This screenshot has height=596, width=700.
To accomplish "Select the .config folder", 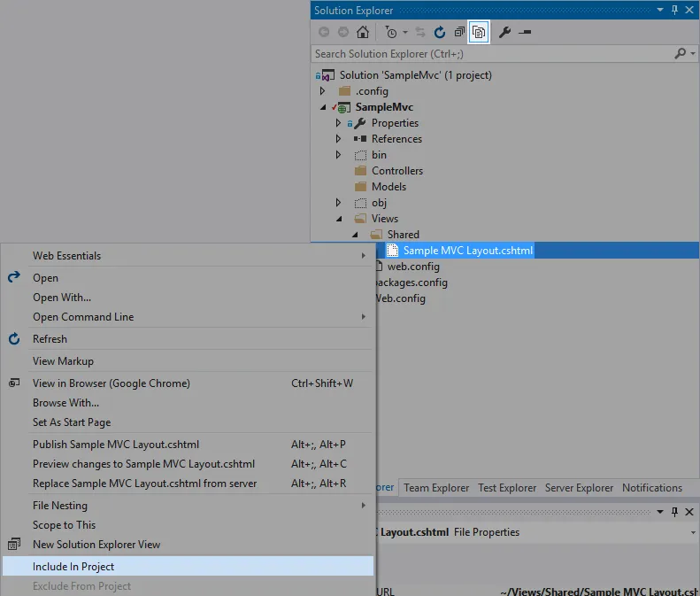I will pyautogui.click(x=372, y=91).
